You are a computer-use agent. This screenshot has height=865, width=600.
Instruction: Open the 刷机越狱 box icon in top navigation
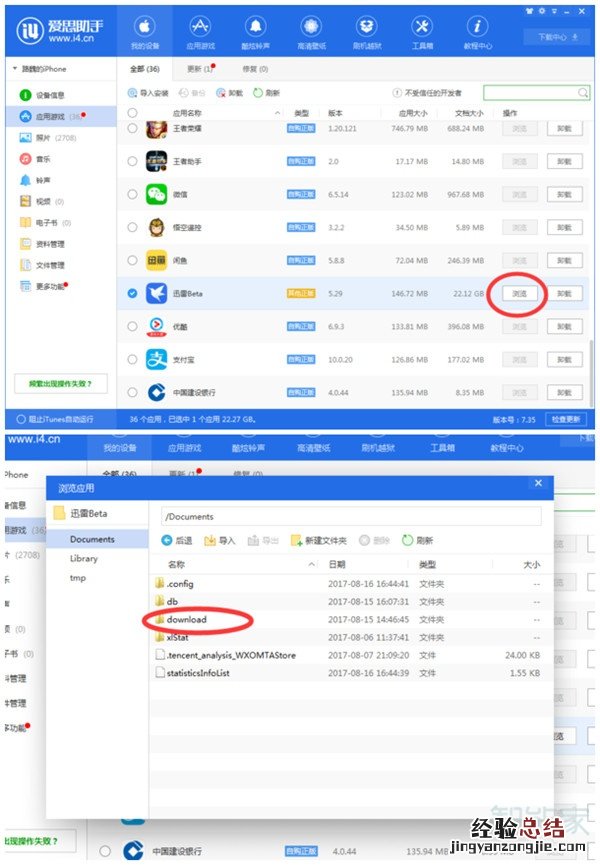(367, 26)
